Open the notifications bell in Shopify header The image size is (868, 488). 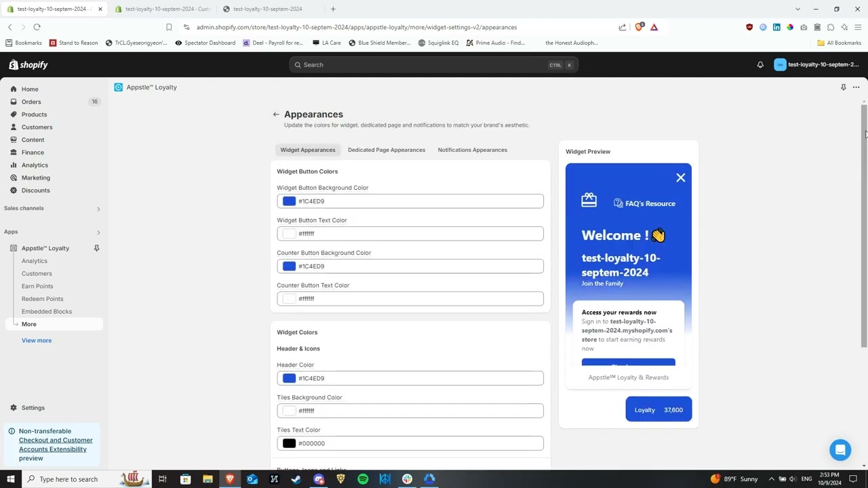pyautogui.click(x=760, y=65)
